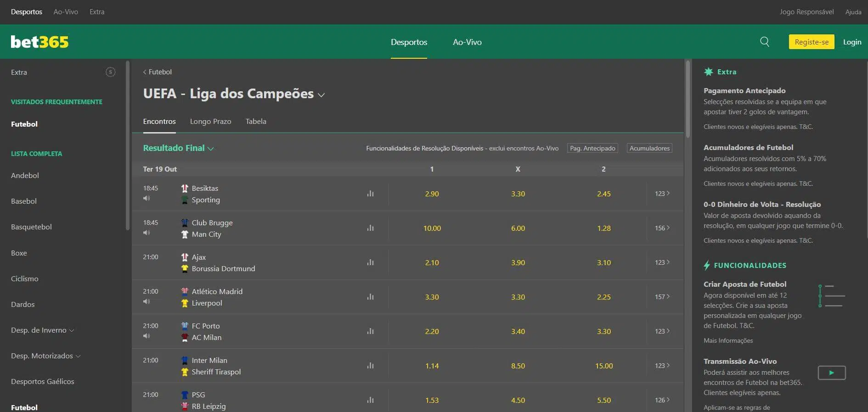Viewport: 868px width, 412px height.
Task: Select odds 2.25 for Liverpool win
Action: tap(604, 297)
